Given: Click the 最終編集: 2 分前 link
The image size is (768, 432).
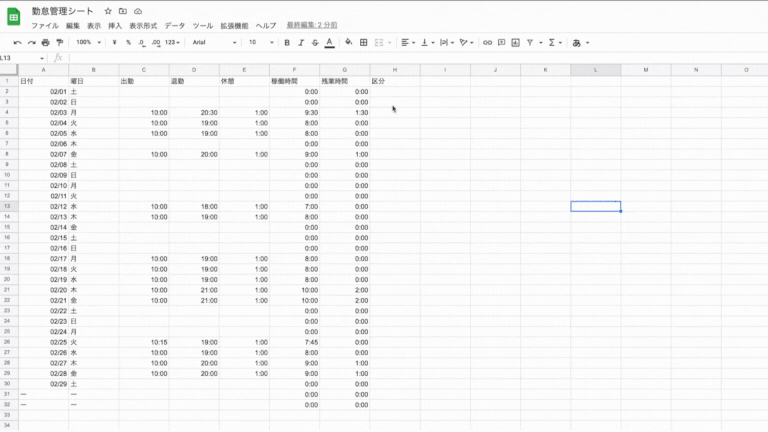Looking at the screenshot, I should [311, 24].
